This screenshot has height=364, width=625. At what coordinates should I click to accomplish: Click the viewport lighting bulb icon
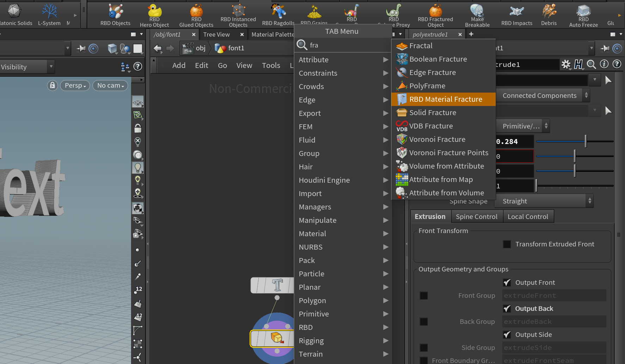click(138, 168)
